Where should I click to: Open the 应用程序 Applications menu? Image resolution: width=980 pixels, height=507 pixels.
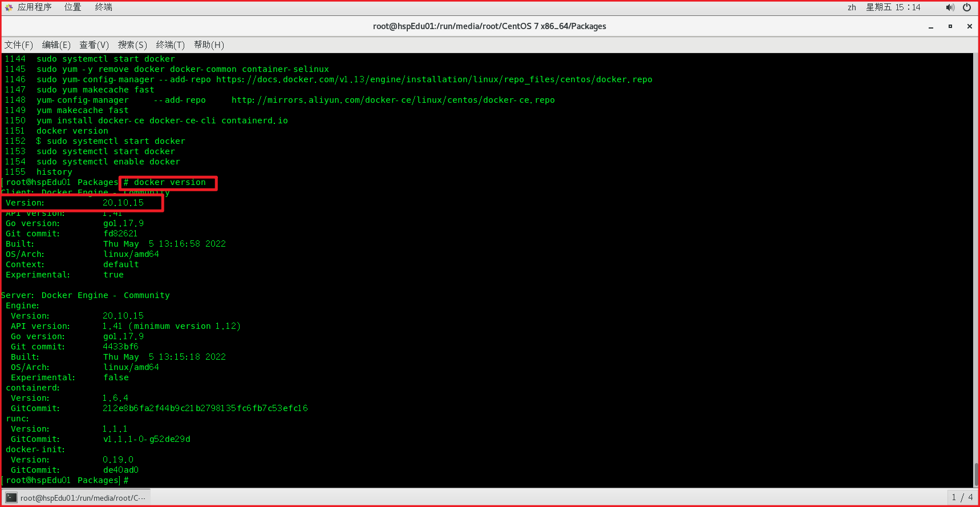[x=35, y=7]
